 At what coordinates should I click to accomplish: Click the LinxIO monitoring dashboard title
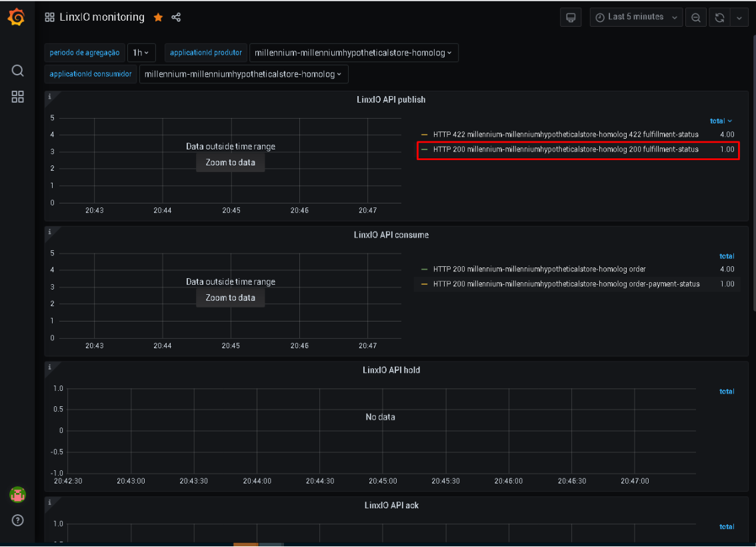[102, 17]
